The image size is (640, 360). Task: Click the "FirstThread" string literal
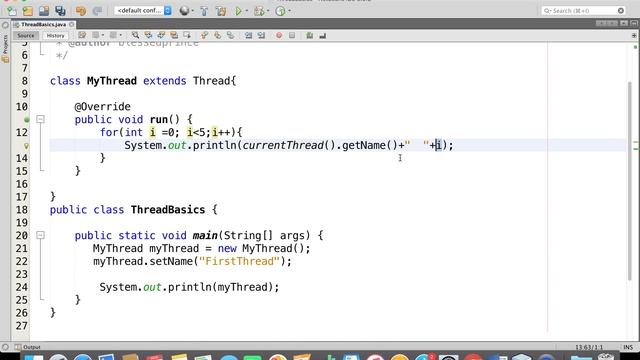click(240, 261)
